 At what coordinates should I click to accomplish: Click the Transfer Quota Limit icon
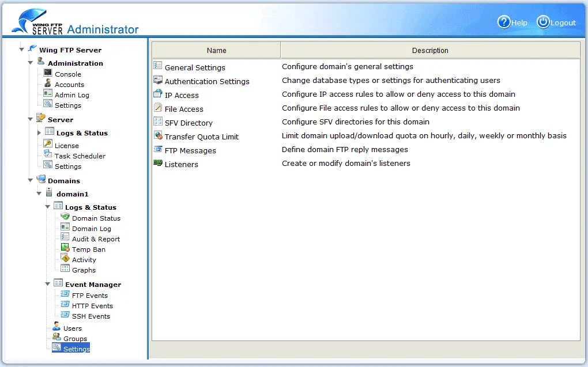[x=158, y=135]
